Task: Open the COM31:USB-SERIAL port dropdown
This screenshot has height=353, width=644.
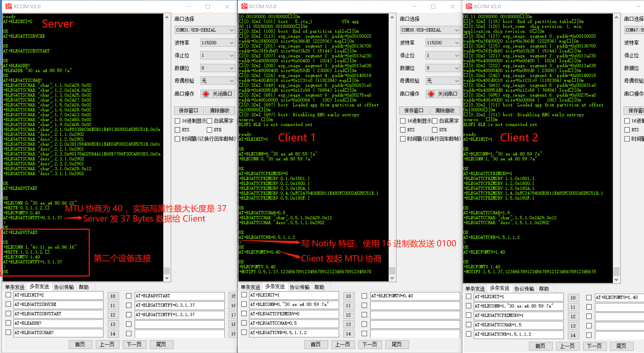Action: (x=205, y=30)
